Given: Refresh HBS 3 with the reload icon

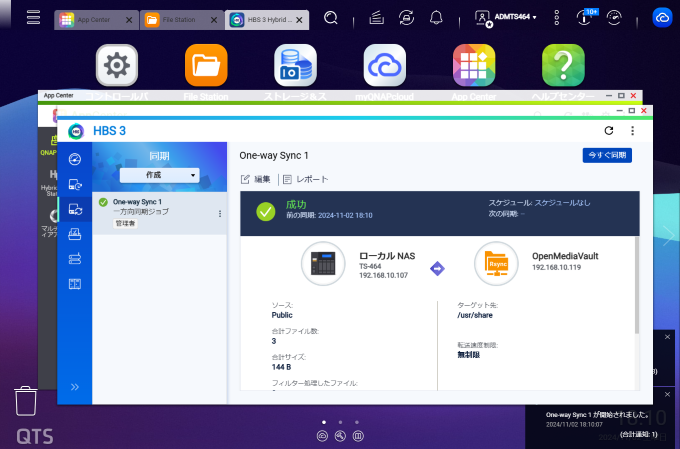Looking at the screenshot, I should pyautogui.click(x=609, y=131).
